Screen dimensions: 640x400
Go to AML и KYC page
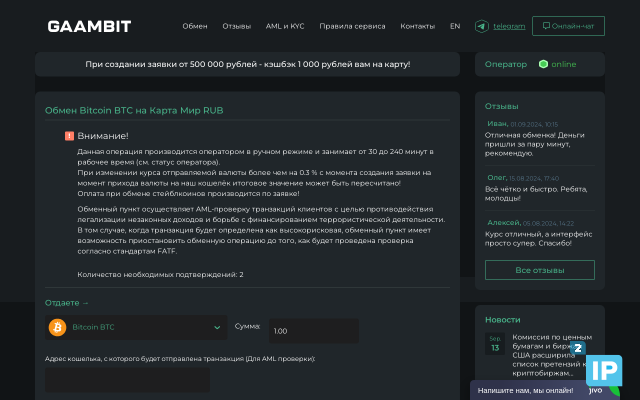coord(285,26)
